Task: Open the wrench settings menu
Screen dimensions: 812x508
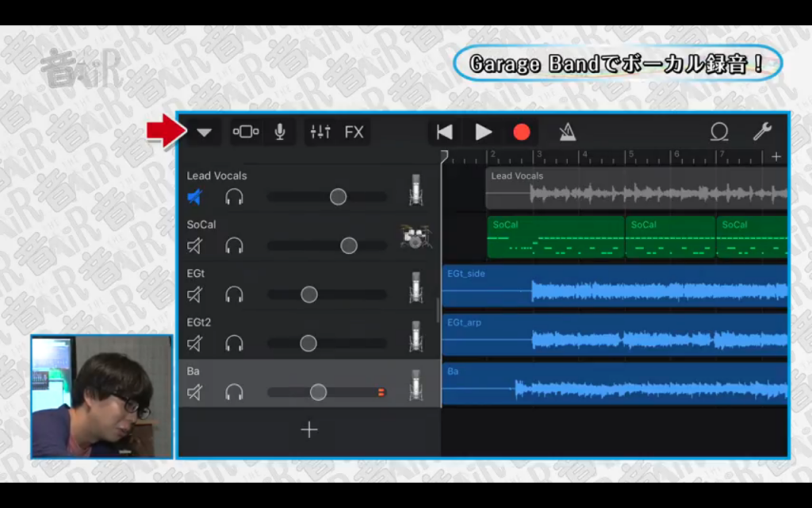Action: click(x=762, y=132)
